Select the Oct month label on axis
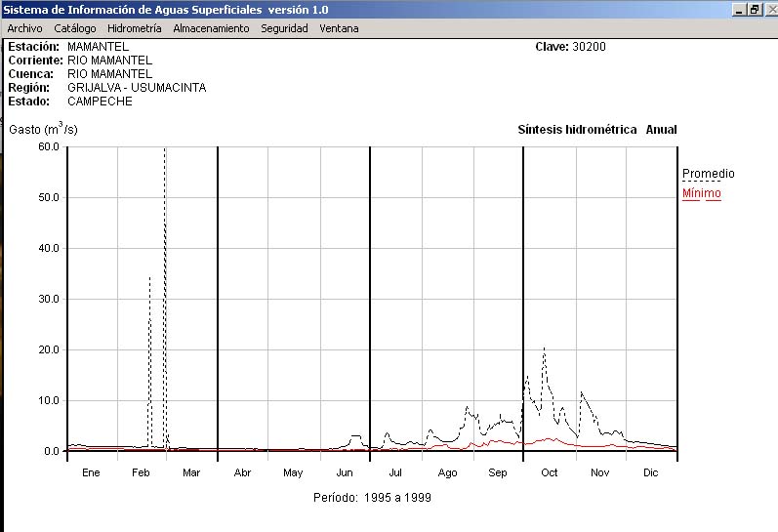Viewport: 778px width, 532px height. [x=549, y=472]
